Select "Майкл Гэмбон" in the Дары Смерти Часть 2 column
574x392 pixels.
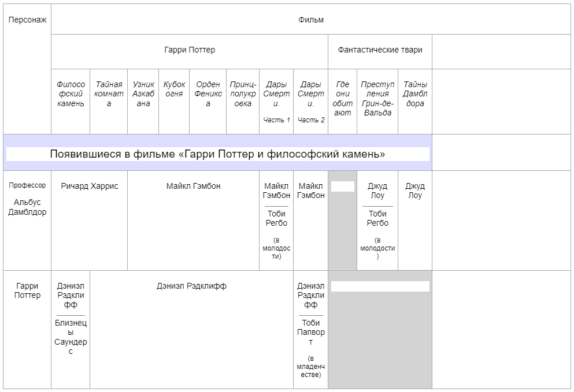click(x=311, y=191)
